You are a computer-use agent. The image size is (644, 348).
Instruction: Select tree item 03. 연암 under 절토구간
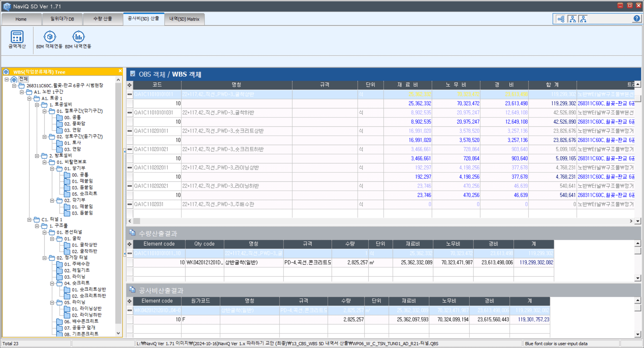pos(72,130)
